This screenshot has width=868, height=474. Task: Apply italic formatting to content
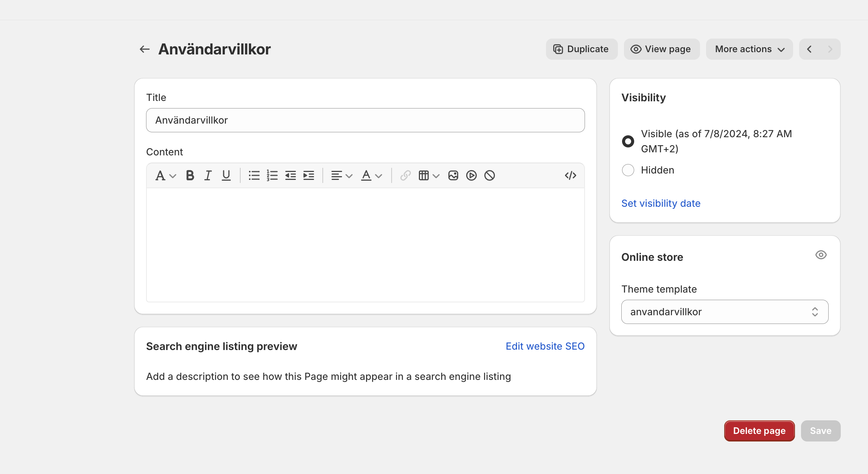click(208, 175)
